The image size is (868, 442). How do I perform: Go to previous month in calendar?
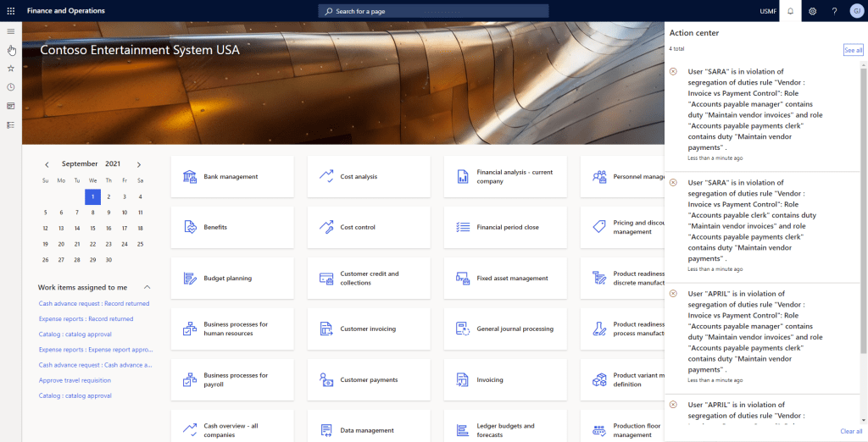(x=47, y=164)
